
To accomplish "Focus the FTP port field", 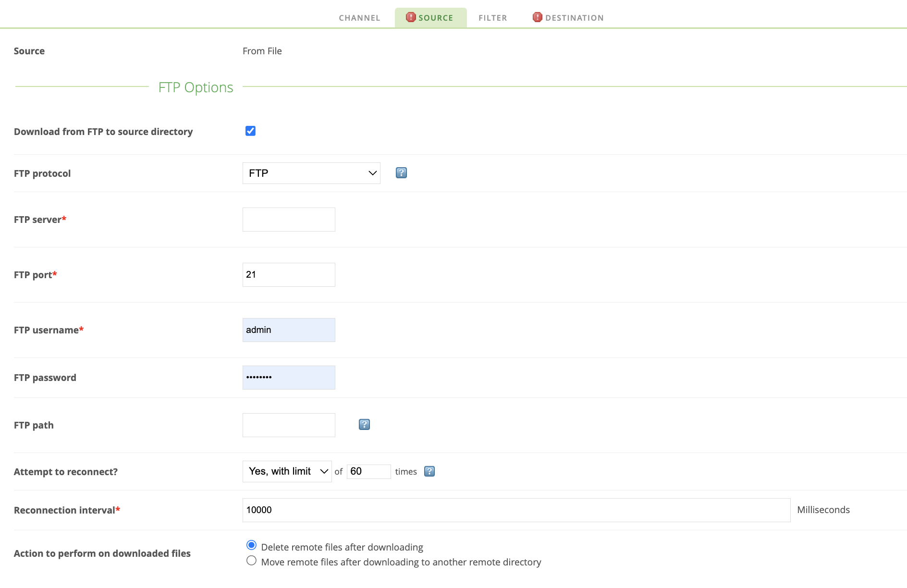I will pos(289,275).
